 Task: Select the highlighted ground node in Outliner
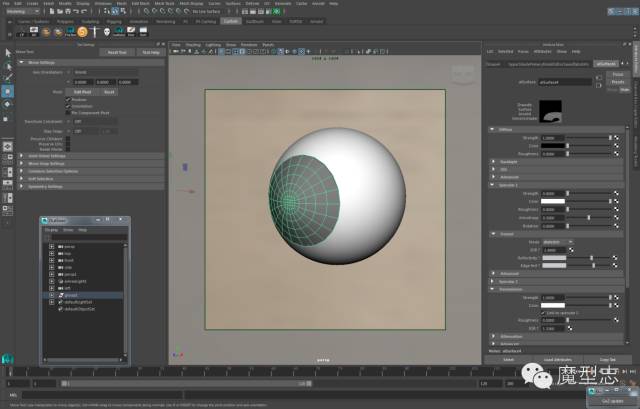point(82,295)
